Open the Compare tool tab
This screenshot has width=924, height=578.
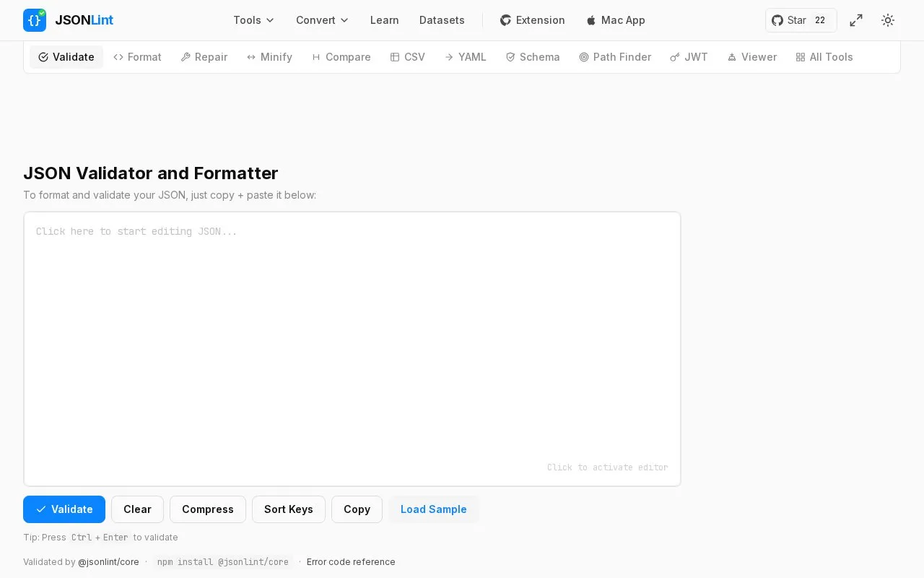(x=341, y=57)
